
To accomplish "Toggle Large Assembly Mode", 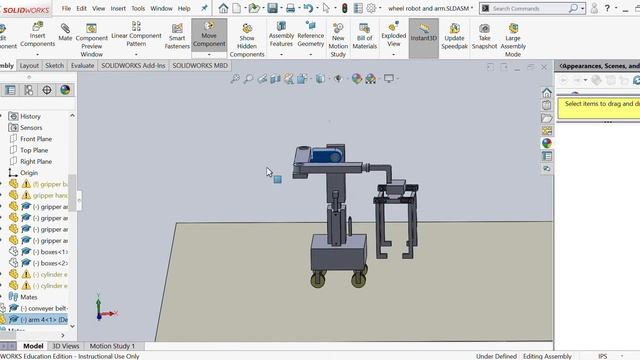I will pos(513,40).
